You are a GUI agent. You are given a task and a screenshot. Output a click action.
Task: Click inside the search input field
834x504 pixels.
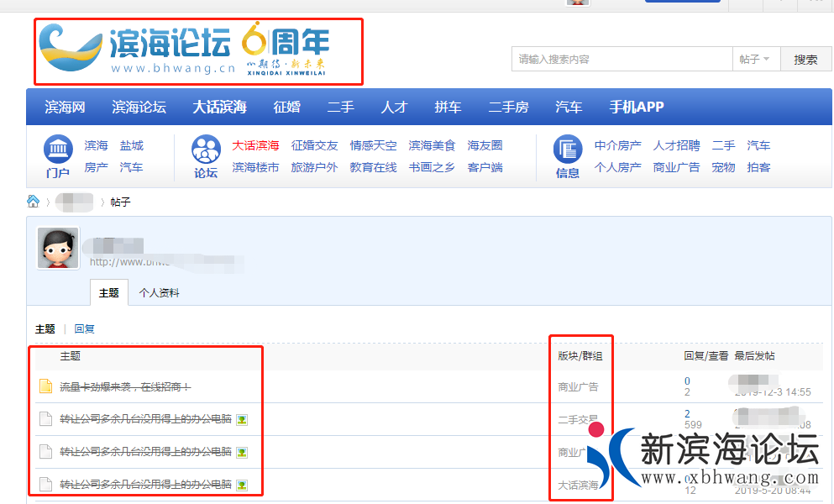622,60
